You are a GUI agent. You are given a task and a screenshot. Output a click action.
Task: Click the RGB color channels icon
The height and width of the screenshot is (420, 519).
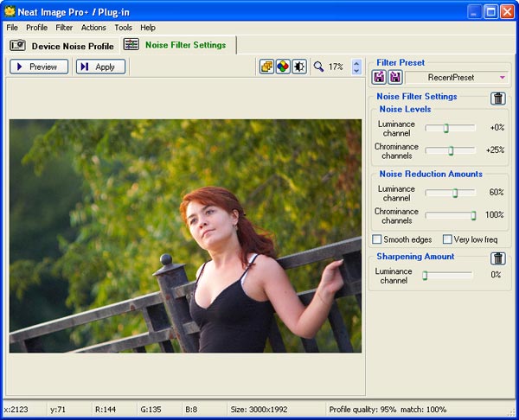(283, 67)
